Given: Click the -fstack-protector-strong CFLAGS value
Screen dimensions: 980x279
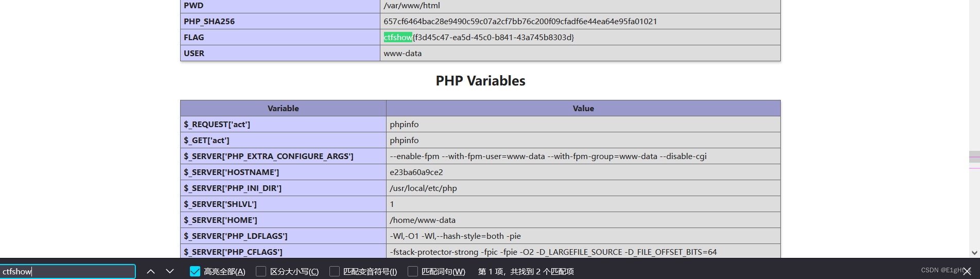Looking at the screenshot, I should 553,252.
